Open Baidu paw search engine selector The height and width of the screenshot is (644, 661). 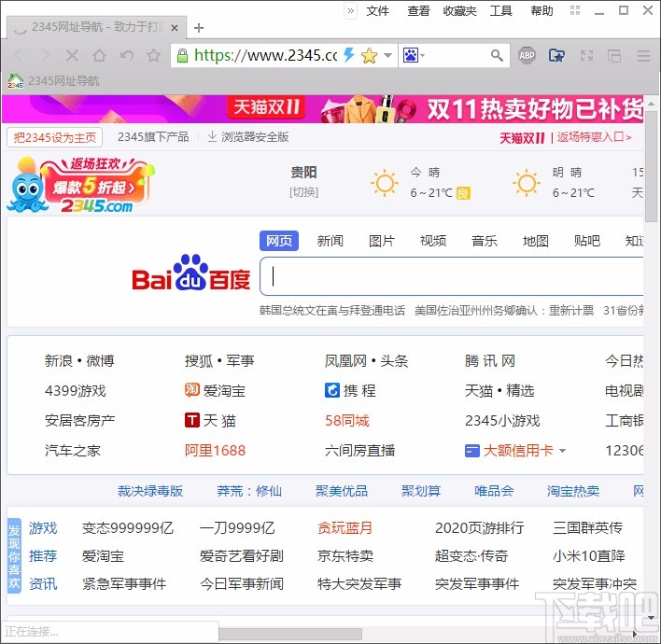point(414,55)
